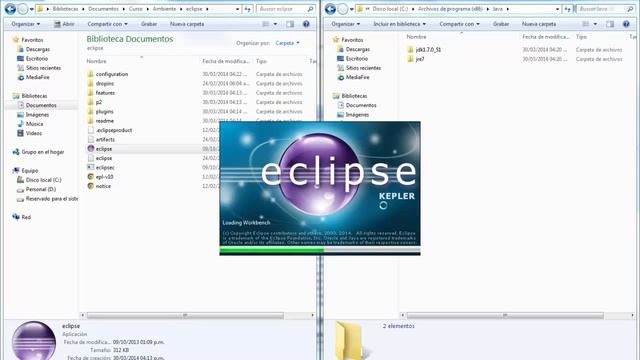The width and height of the screenshot is (640, 360).
Task: Click horizontal scrollbar in right file list
Action: pos(505,316)
